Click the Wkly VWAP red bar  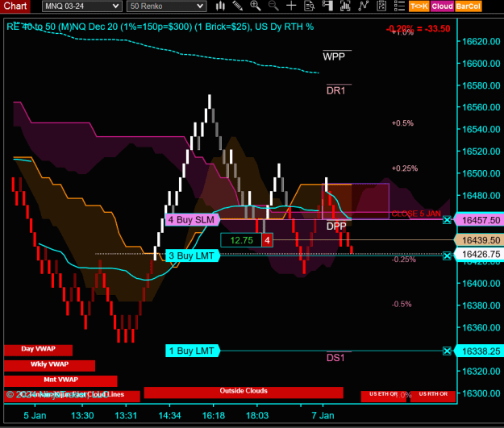[49, 365]
